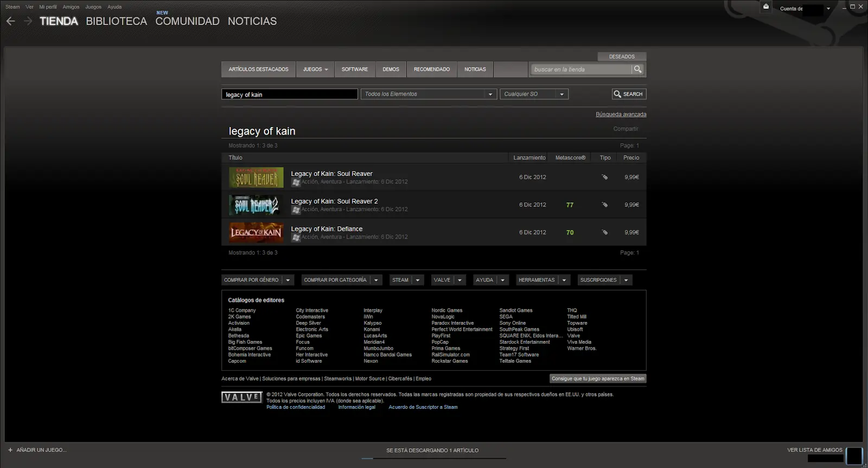Click the Windows icon under Soul Reaver

[296, 182]
